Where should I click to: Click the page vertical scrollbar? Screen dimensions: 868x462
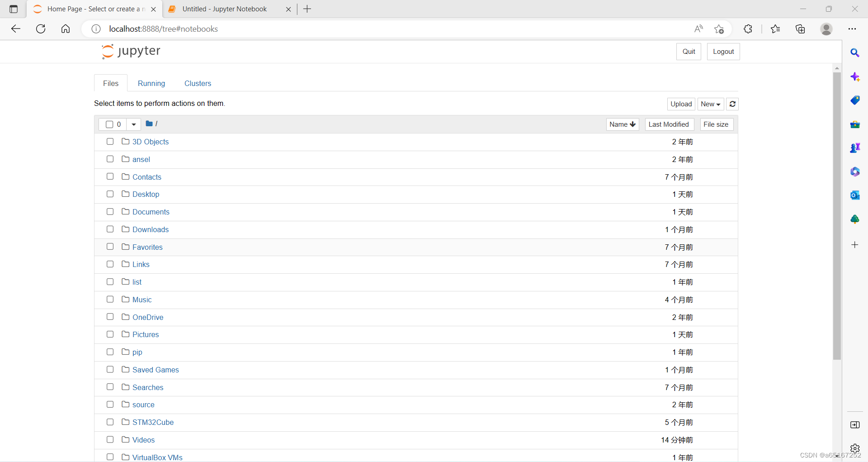(x=837, y=216)
